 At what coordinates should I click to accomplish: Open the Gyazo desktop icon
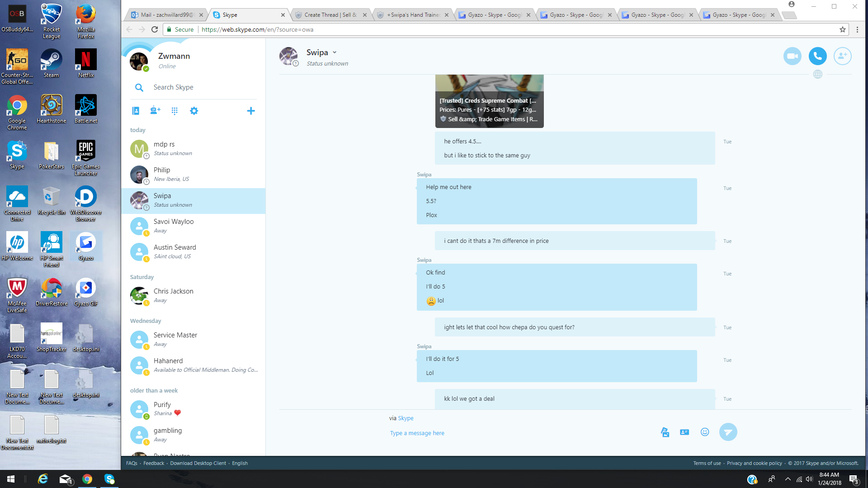pyautogui.click(x=86, y=246)
